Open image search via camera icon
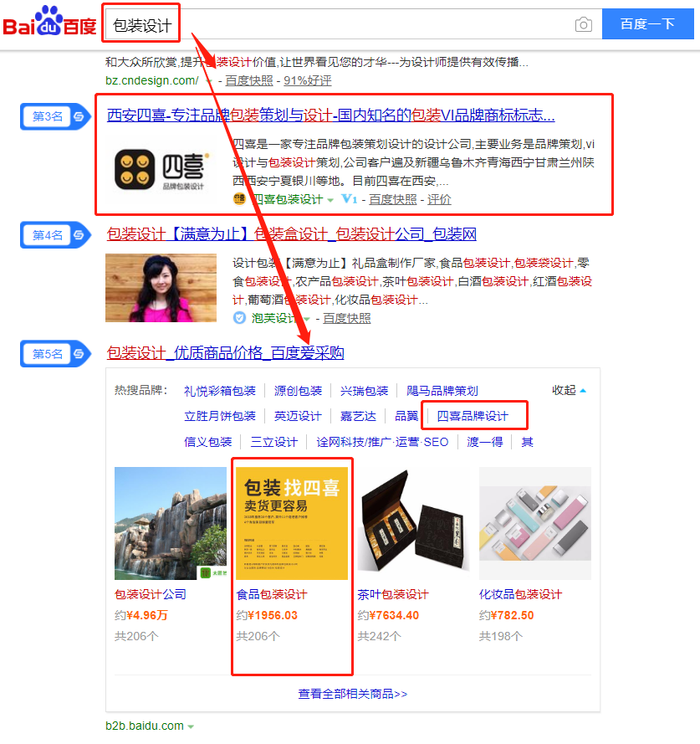Viewport: 700px width, 744px height. pyautogui.click(x=584, y=24)
